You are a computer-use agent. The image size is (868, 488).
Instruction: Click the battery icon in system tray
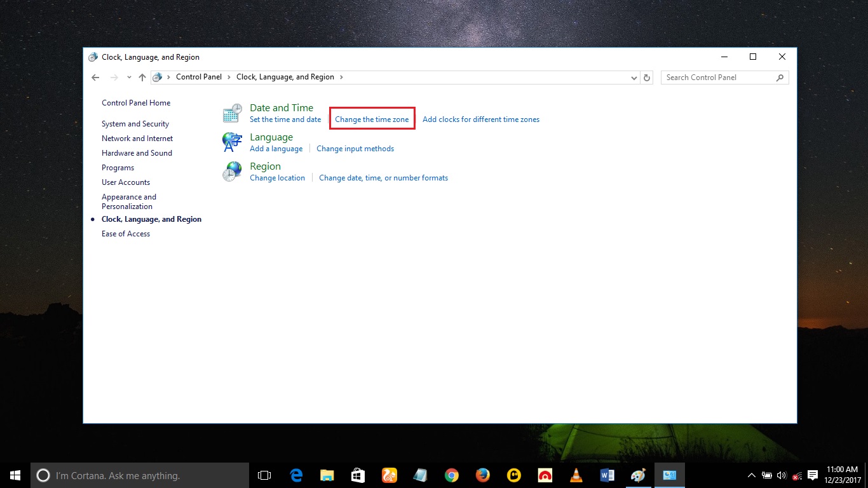tap(767, 475)
